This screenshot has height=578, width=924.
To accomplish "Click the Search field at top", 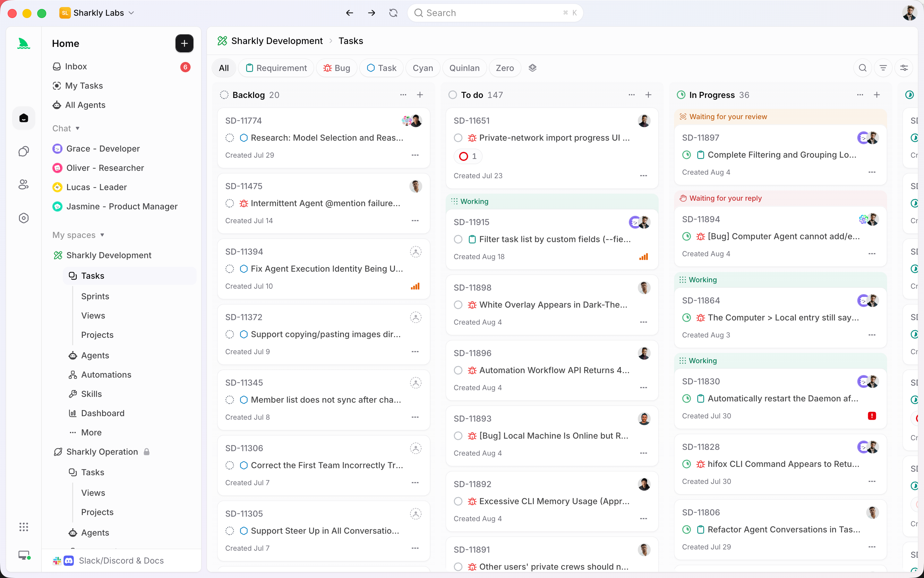I will [495, 13].
